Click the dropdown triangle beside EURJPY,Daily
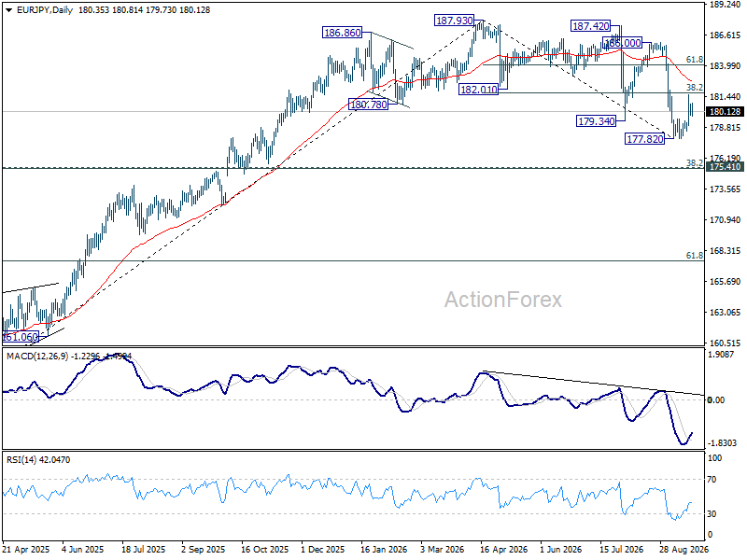 pyautogui.click(x=9, y=10)
